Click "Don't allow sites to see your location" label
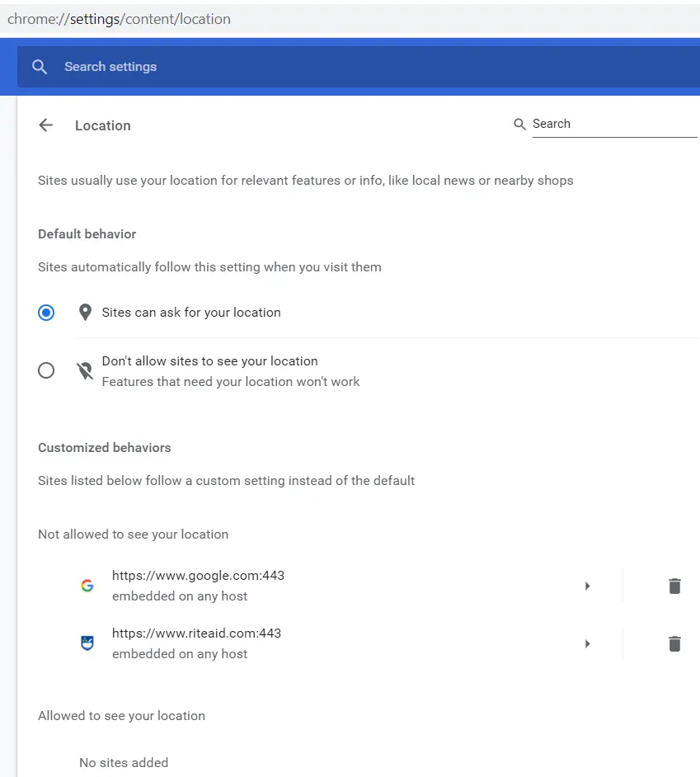Screen dimensions: 700x777 (x=209, y=361)
